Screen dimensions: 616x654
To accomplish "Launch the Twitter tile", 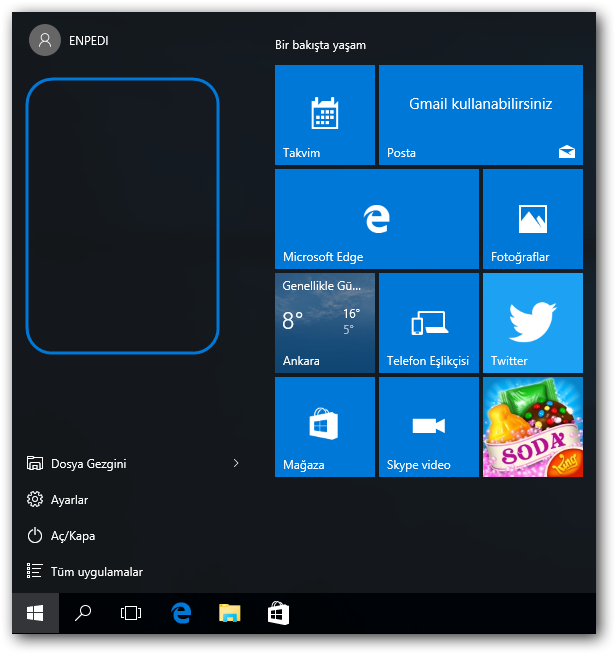I will (533, 323).
